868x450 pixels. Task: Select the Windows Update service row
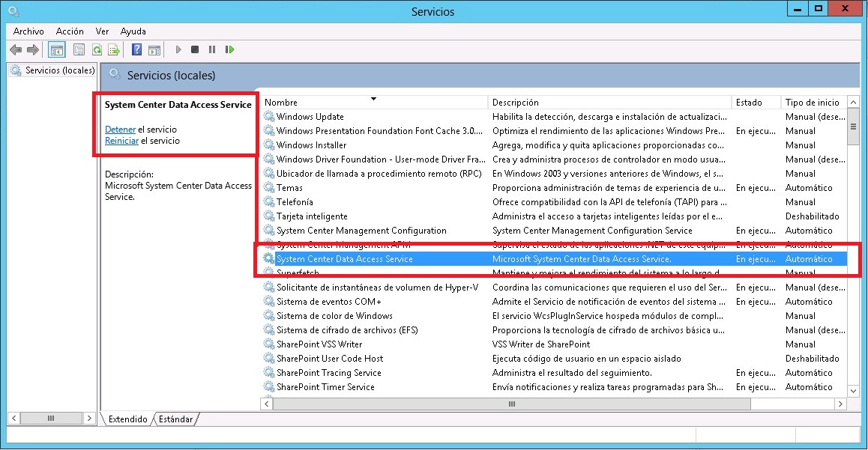pyautogui.click(x=310, y=117)
